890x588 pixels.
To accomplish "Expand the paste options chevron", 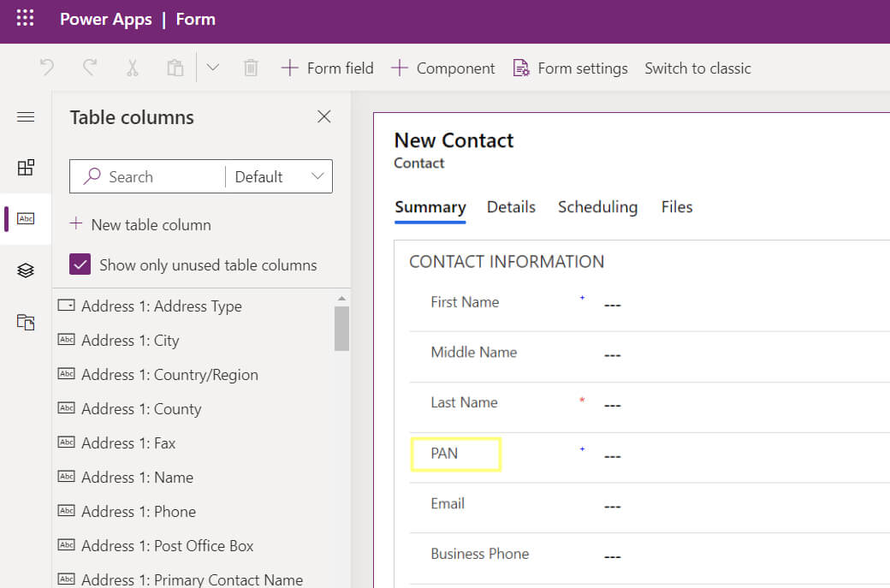I will pyautogui.click(x=212, y=68).
